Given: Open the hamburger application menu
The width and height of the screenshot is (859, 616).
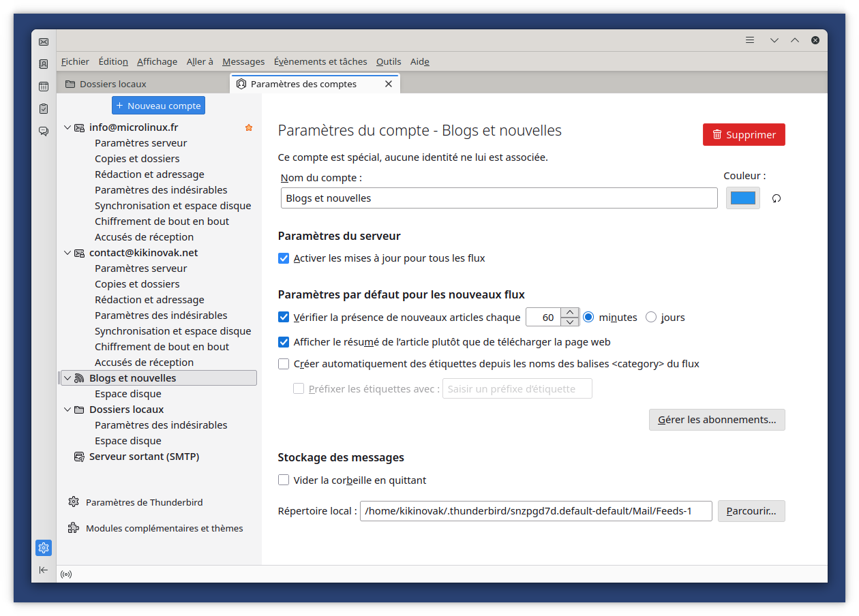Looking at the screenshot, I should click(x=750, y=40).
